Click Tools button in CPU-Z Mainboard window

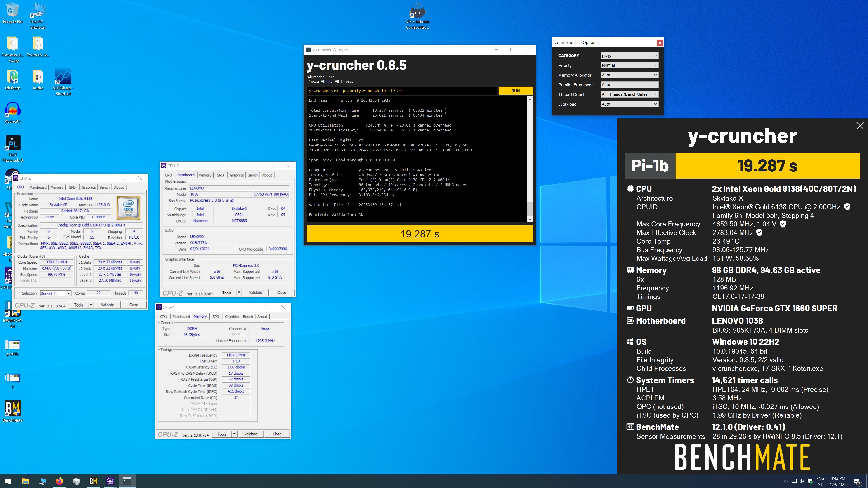[226, 292]
